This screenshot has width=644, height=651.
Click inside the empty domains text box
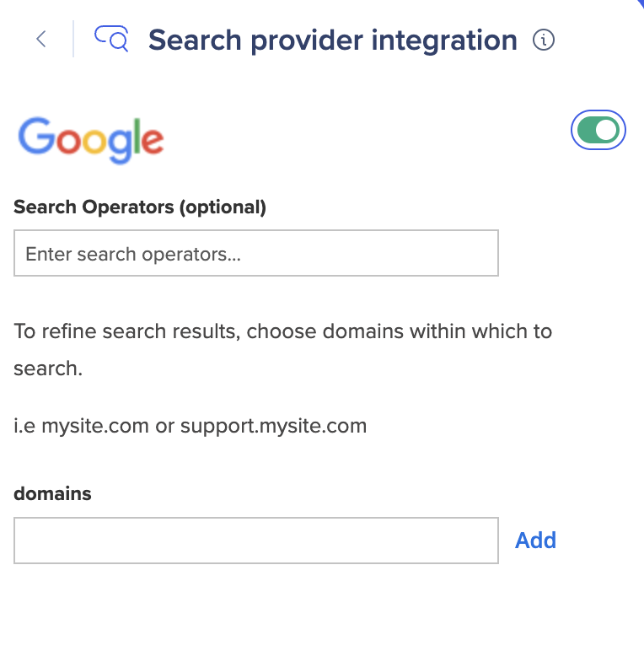[256, 541]
